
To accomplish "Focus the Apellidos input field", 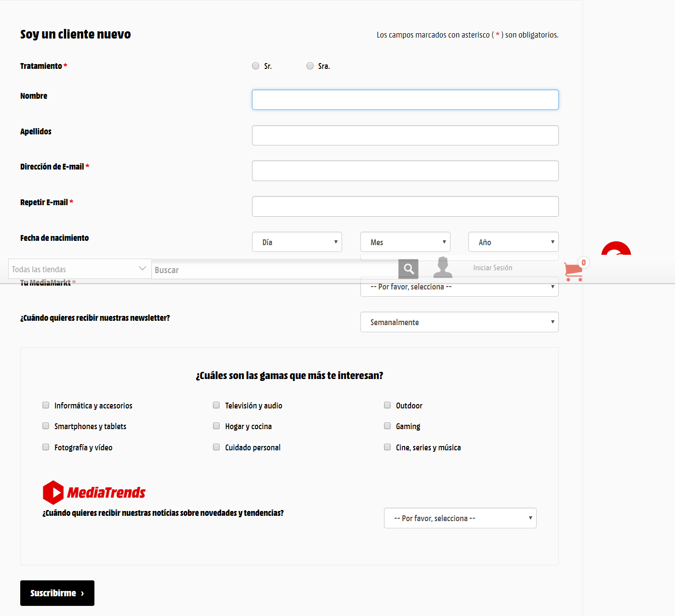I will 405,135.
